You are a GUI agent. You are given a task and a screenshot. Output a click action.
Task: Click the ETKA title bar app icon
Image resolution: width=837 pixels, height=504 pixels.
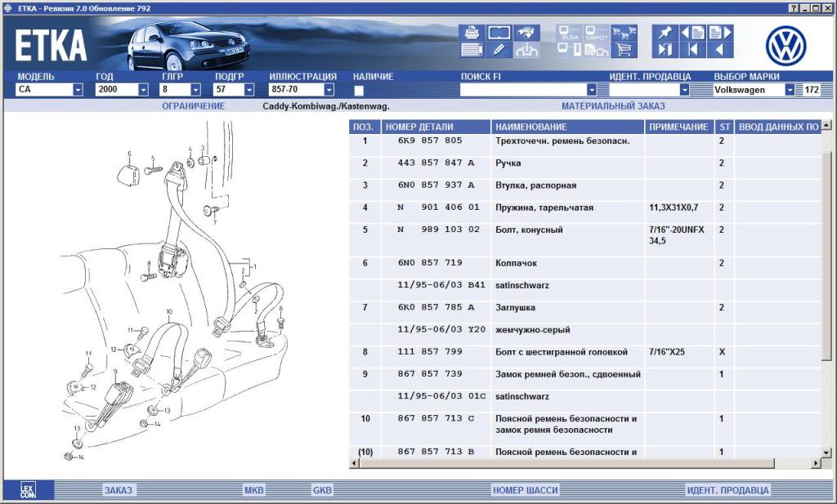(7, 8)
